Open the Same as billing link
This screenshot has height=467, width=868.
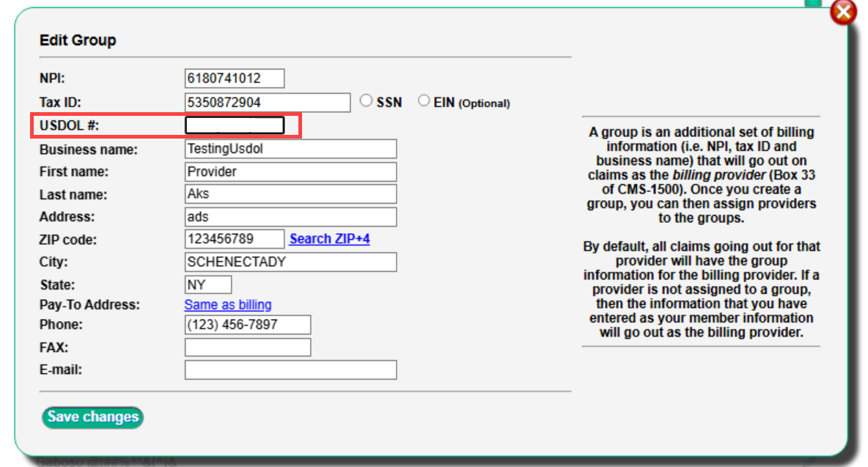pyautogui.click(x=227, y=304)
